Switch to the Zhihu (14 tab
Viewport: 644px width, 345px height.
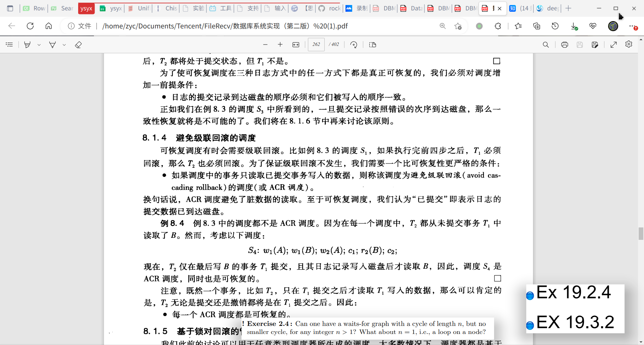tap(520, 8)
